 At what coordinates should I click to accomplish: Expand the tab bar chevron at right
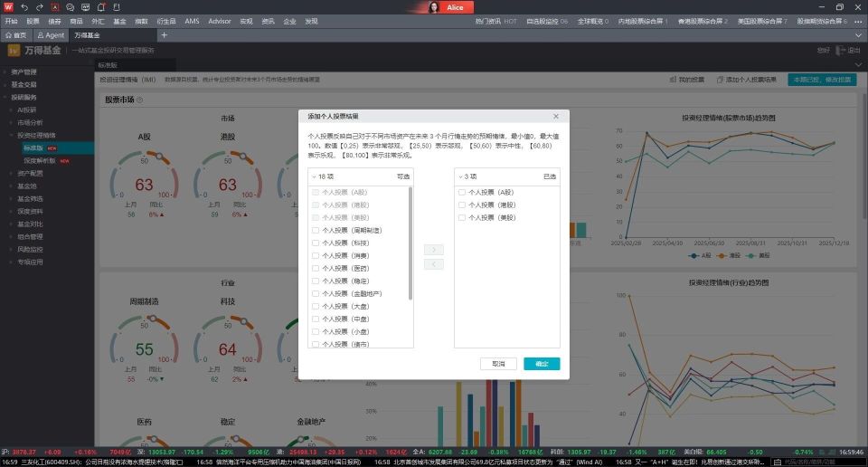pos(859,35)
